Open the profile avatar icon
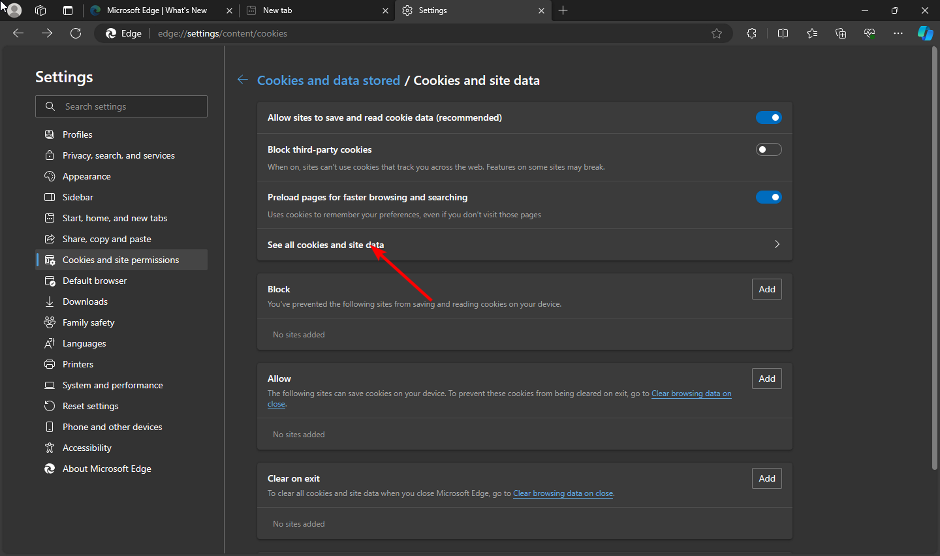This screenshot has width=940, height=556. [x=14, y=10]
